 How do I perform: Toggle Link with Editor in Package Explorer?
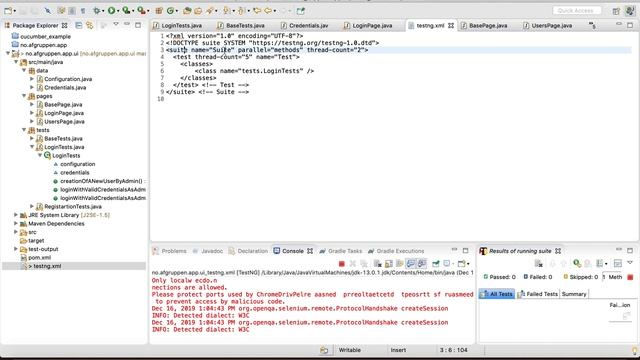pos(89,25)
